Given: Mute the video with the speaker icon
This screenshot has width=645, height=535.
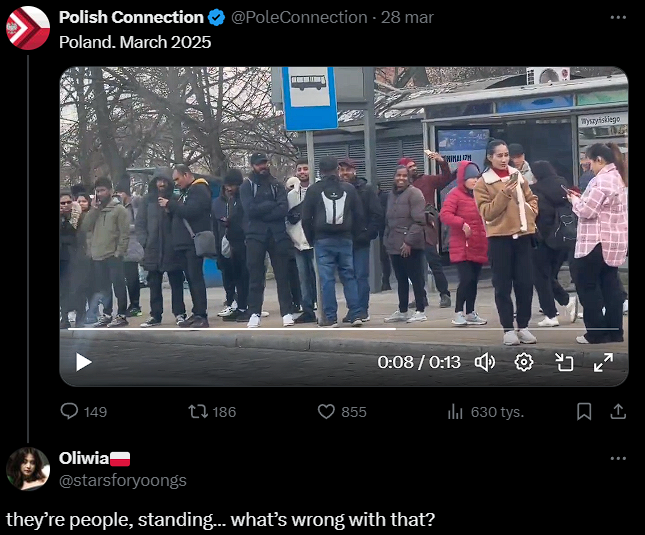Looking at the screenshot, I should [x=485, y=362].
